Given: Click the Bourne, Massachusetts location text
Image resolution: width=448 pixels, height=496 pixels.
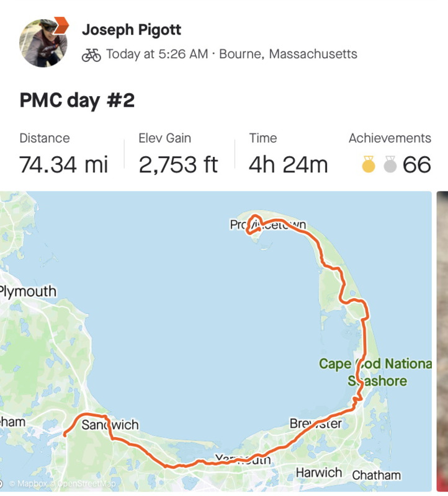Looking at the screenshot, I should click(288, 54).
